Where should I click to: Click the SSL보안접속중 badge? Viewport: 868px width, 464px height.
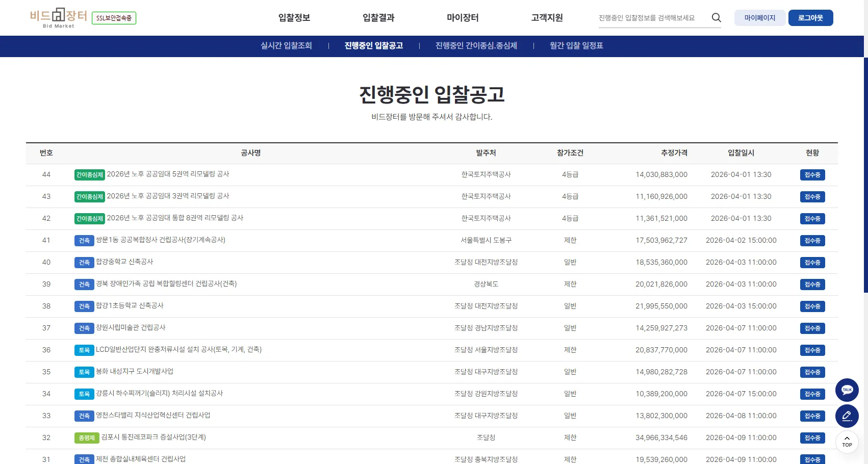point(114,18)
